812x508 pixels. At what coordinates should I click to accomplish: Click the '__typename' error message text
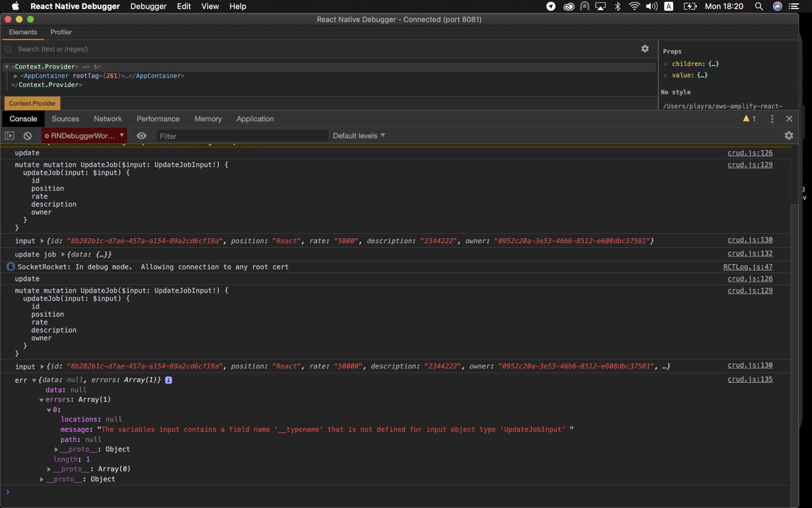pyautogui.click(x=335, y=430)
